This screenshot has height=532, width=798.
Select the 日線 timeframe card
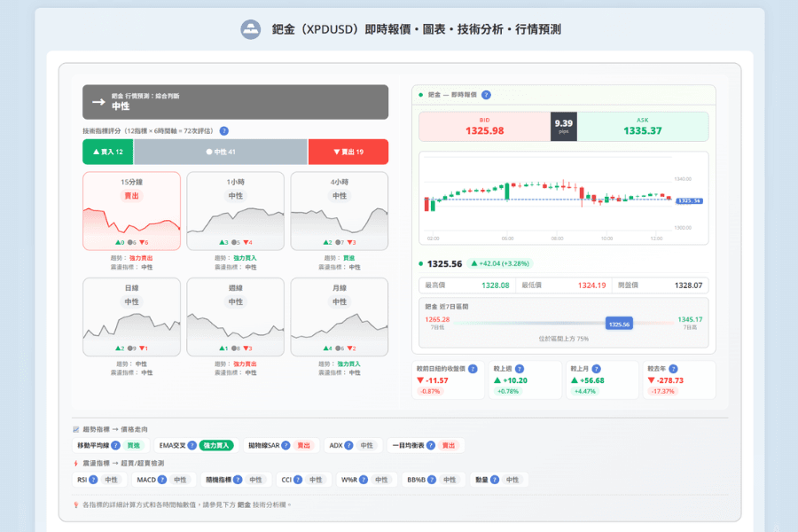click(132, 317)
